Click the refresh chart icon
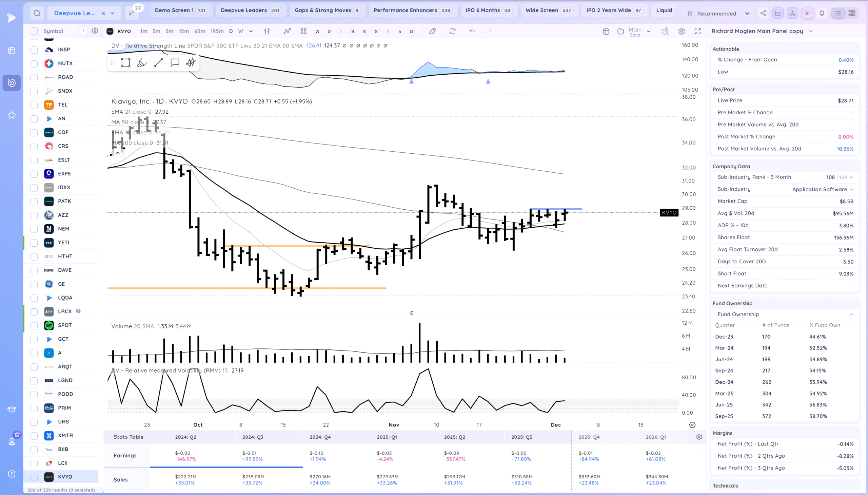The height and width of the screenshot is (495, 868). coord(452,31)
